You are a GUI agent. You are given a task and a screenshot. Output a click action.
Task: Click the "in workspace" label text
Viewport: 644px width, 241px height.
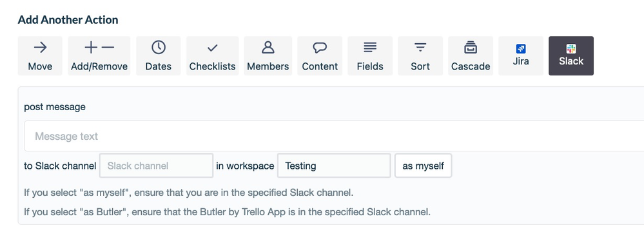click(x=245, y=166)
